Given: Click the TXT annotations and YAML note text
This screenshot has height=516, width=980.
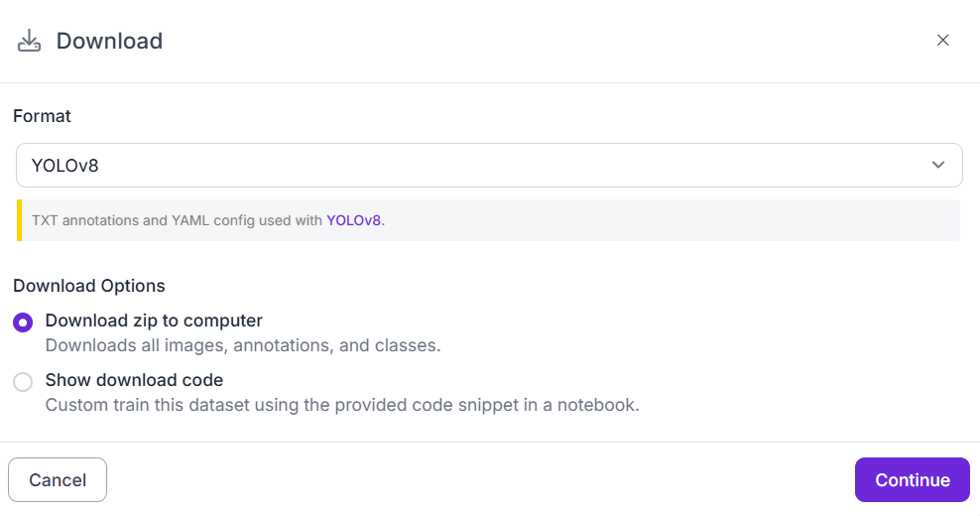Looking at the screenshot, I should (208, 220).
